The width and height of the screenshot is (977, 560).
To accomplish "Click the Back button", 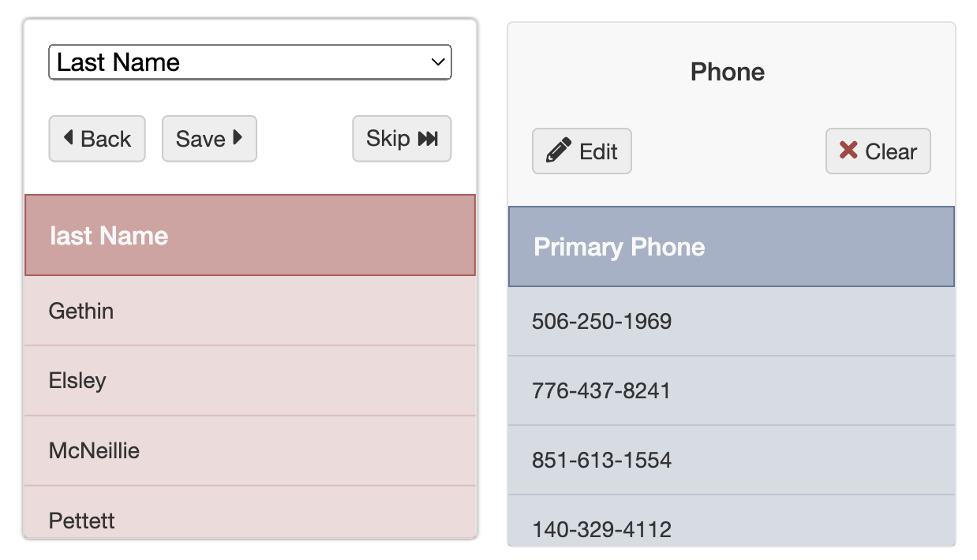I will [x=97, y=139].
